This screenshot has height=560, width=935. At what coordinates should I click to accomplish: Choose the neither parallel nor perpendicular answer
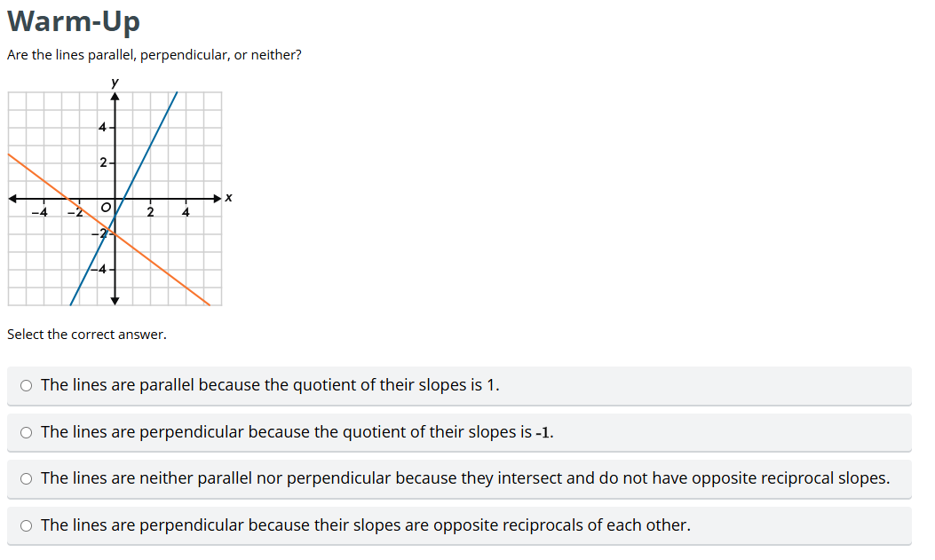point(27,478)
